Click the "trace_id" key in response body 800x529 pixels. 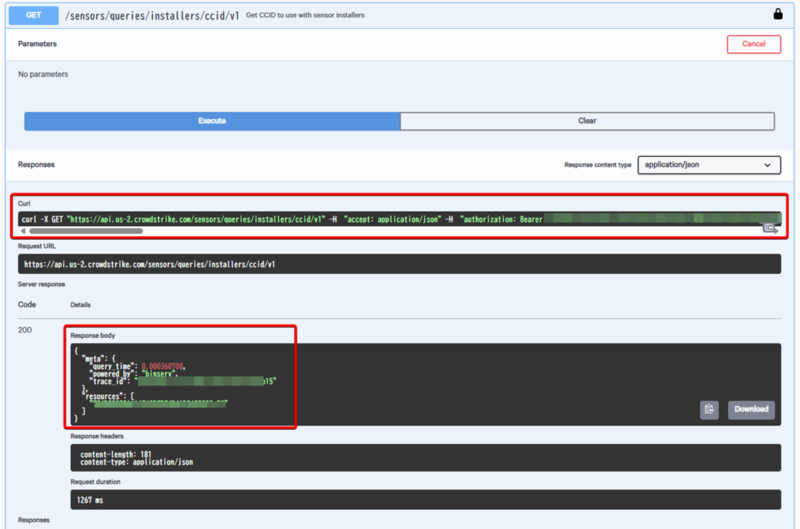[108, 381]
